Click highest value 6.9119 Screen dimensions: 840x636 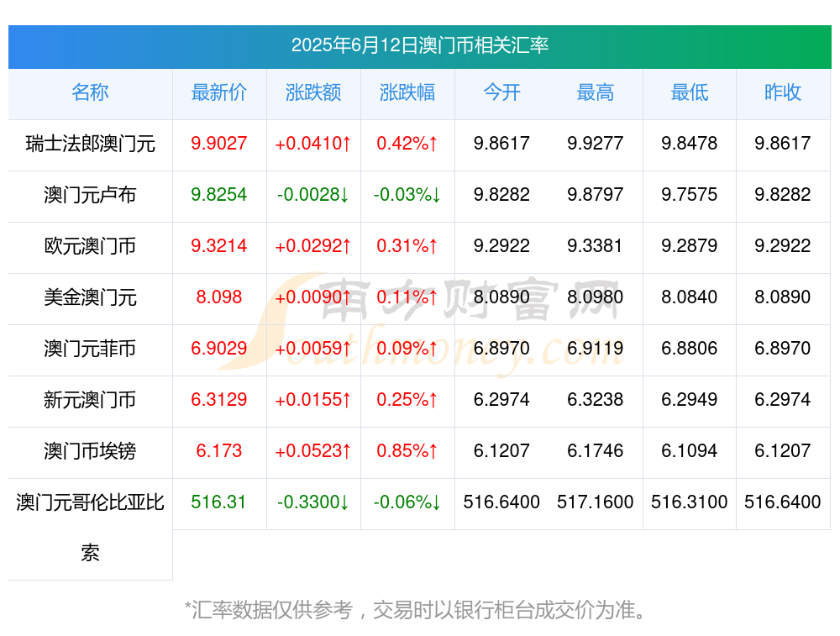596,349
